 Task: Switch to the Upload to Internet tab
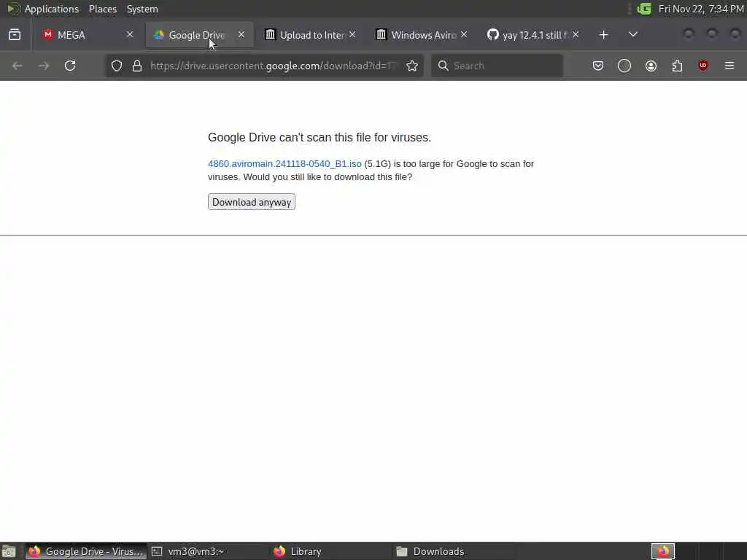coord(311,35)
